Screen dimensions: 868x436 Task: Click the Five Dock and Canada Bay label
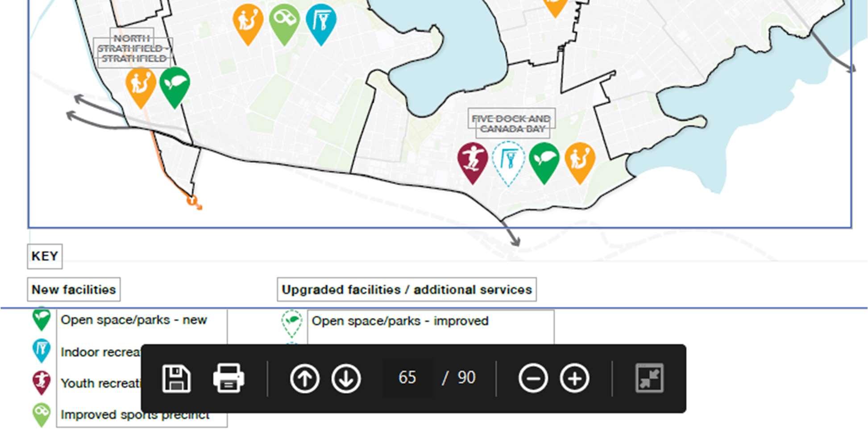pyautogui.click(x=511, y=124)
